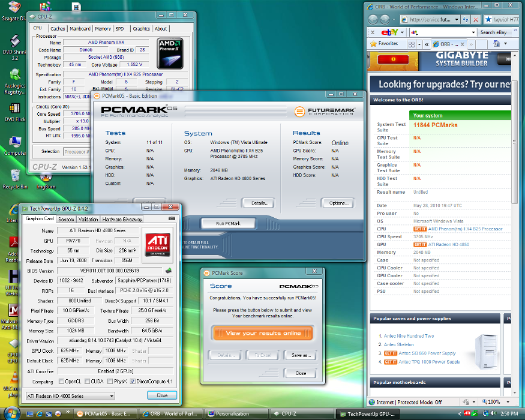Click the IE address bar URL field
525x420 pixels.
coord(430,19)
